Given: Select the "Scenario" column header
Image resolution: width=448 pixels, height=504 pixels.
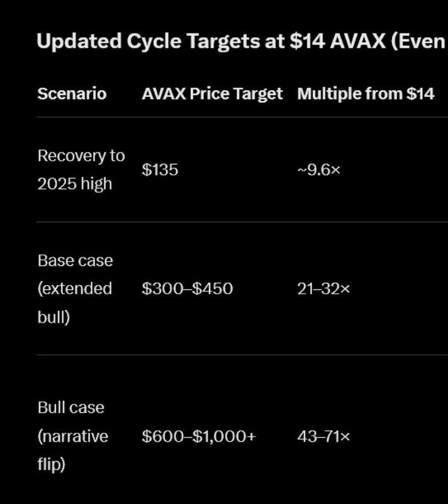Looking at the screenshot, I should [72, 94].
